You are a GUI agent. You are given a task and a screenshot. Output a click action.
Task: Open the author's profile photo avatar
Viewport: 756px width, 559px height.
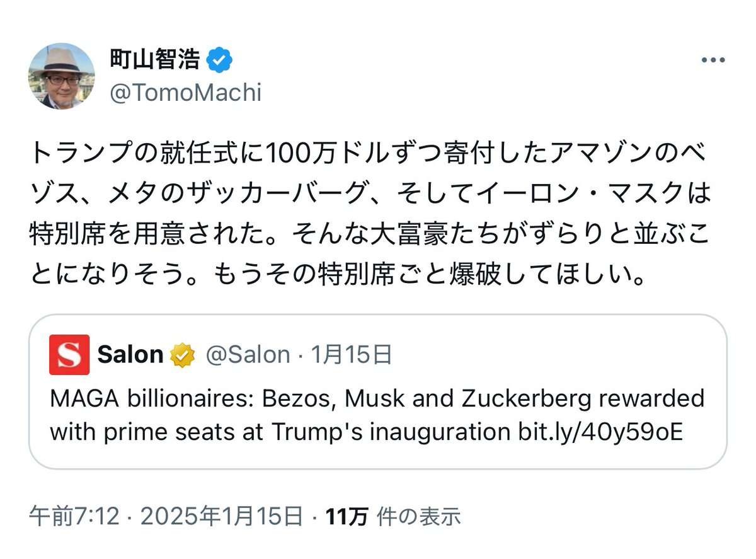click(x=62, y=76)
